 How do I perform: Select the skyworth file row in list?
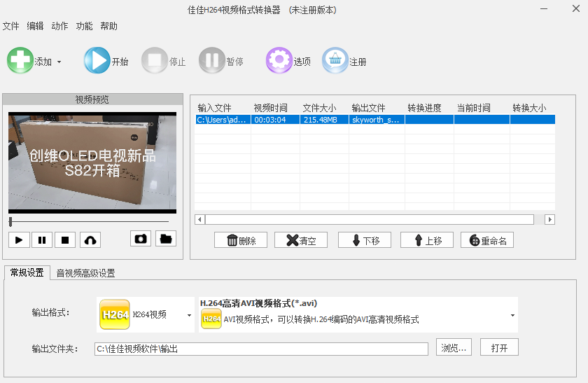[x=374, y=120]
